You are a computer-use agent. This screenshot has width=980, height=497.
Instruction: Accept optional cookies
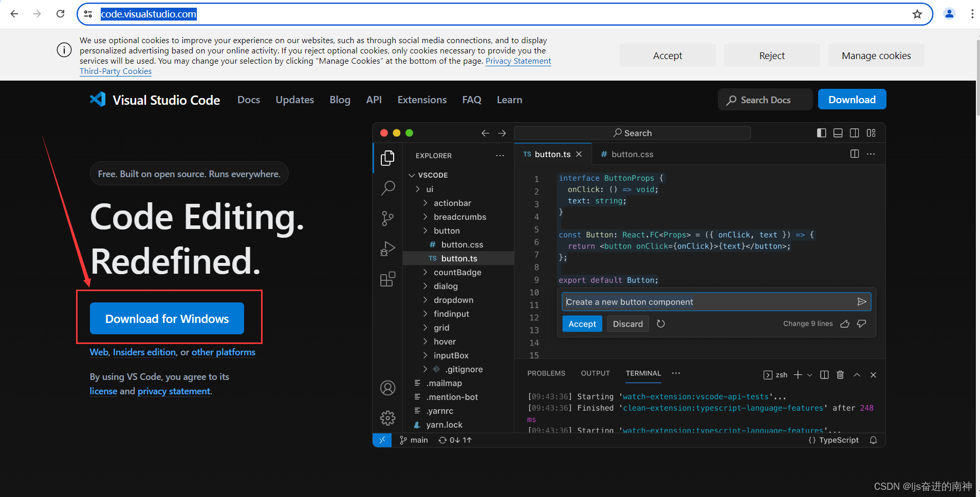(668, 55)
